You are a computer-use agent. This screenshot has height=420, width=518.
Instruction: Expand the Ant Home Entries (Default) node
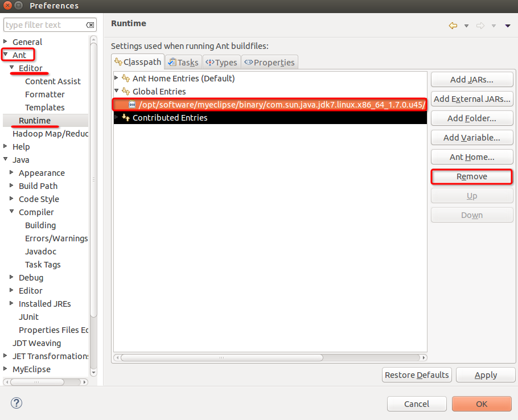(x=116, y=79)
